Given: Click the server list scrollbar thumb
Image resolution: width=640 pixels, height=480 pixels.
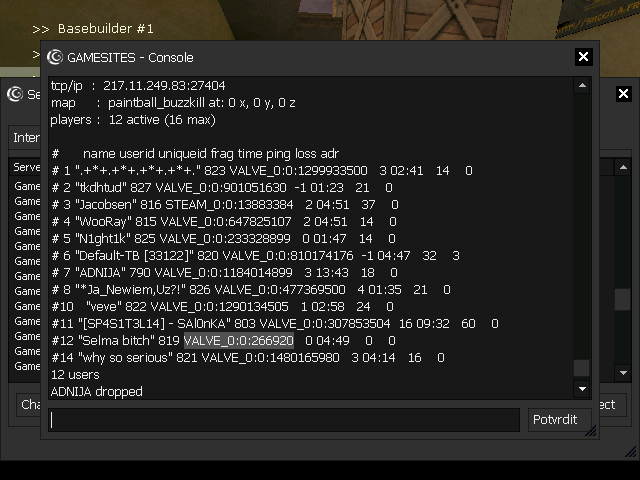Looking at the screenshot, I should pyautogui.click(x=622, y=299).
